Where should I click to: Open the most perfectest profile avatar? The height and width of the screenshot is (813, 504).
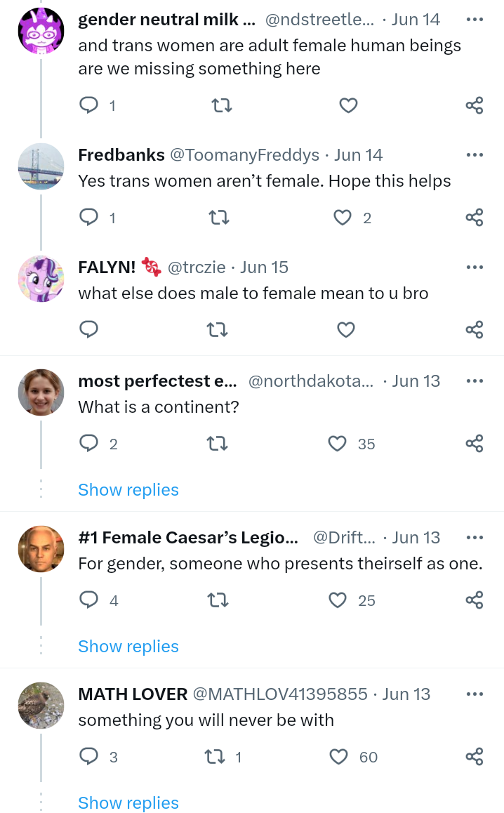[41, 392]
